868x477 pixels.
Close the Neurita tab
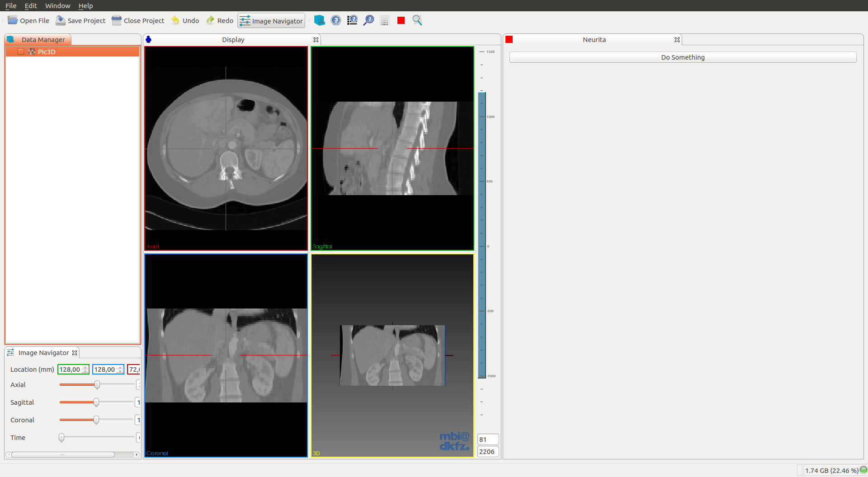click(677, 40)
